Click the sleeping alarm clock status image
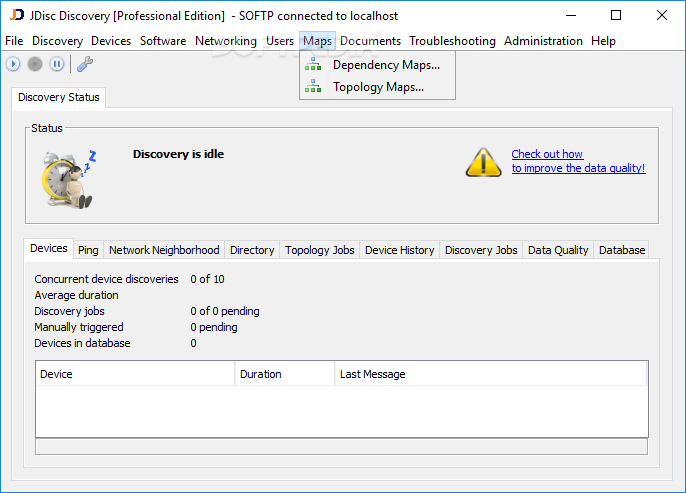686x493 pixels. click(69, 178)
